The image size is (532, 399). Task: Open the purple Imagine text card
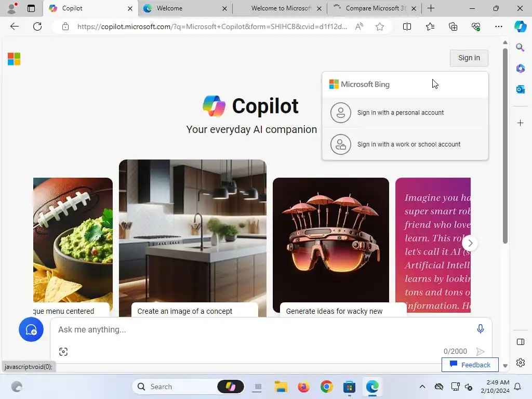click(433, 244)
